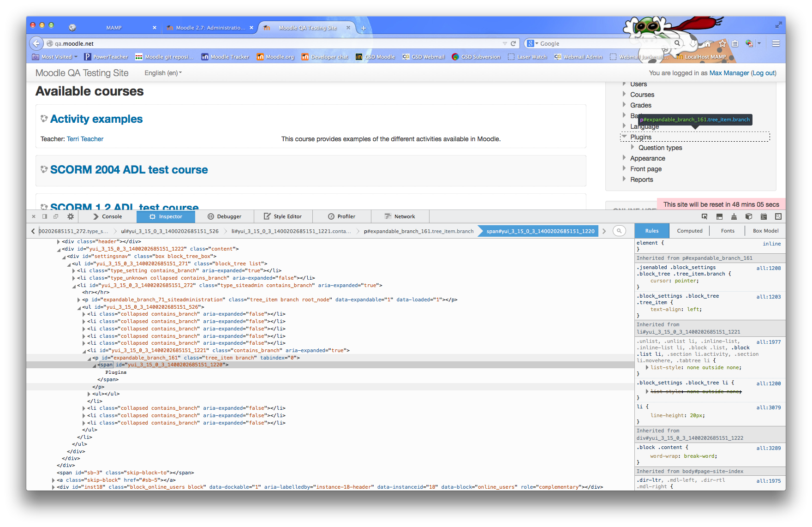The height and width of the screenshot is (527, 812).
Task: Switch to the Console tab
Action: pyautogui.click(x=107, y=216)
